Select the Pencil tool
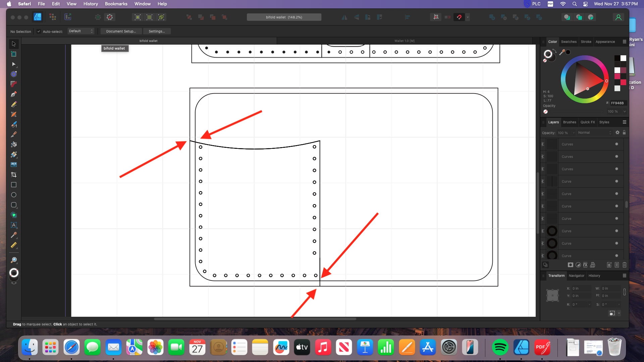 coord(14,104)
